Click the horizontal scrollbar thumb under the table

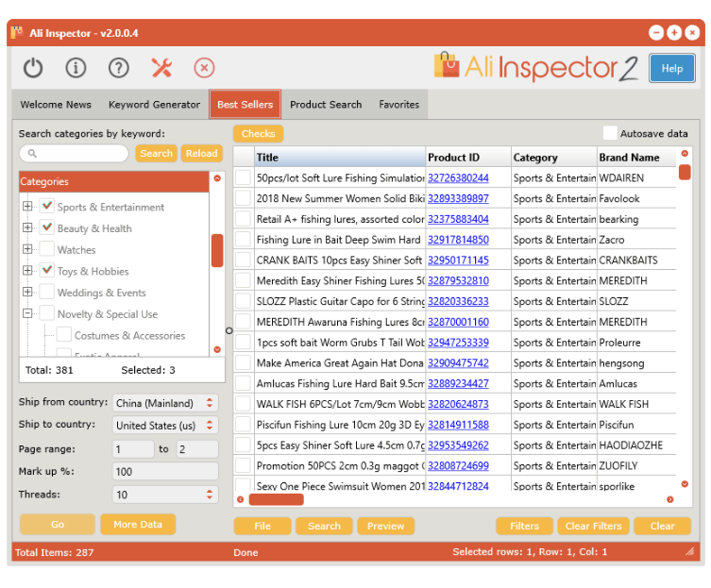[x=276, y=499]
